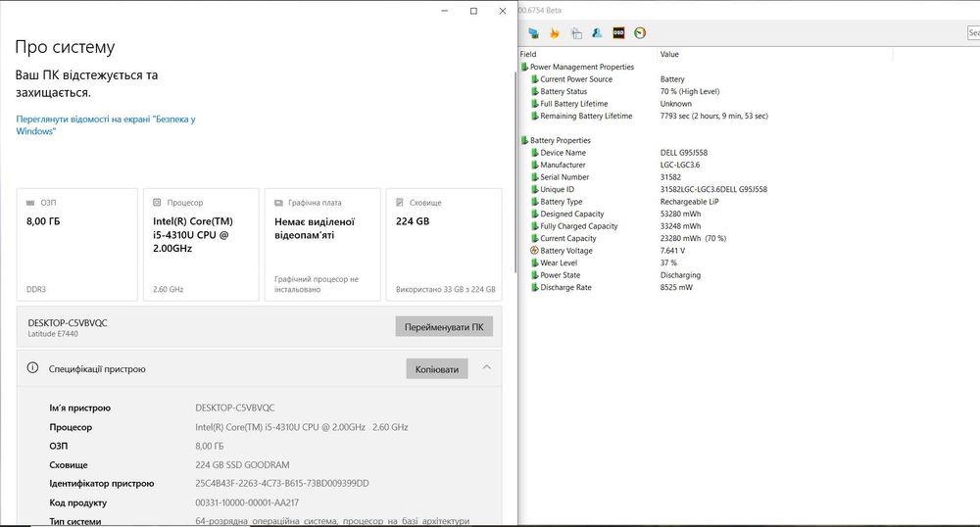Click the text Використано 33 GB з 224 GB
Image resolution: width=980 pixels, height=527 pixels.
tap(446, 289)
